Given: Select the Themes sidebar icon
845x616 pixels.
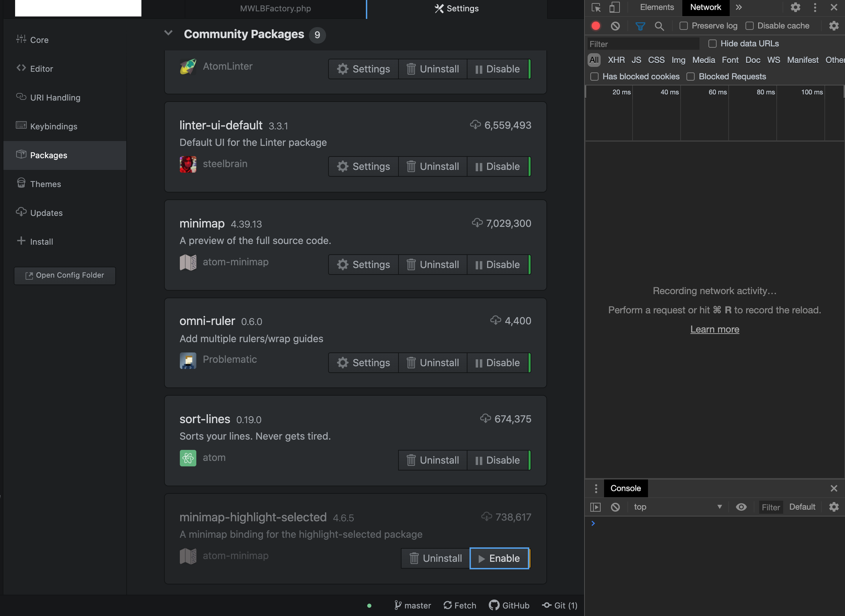Looking at the screenshot, I should pyautogui.click(x=21, y=184).
